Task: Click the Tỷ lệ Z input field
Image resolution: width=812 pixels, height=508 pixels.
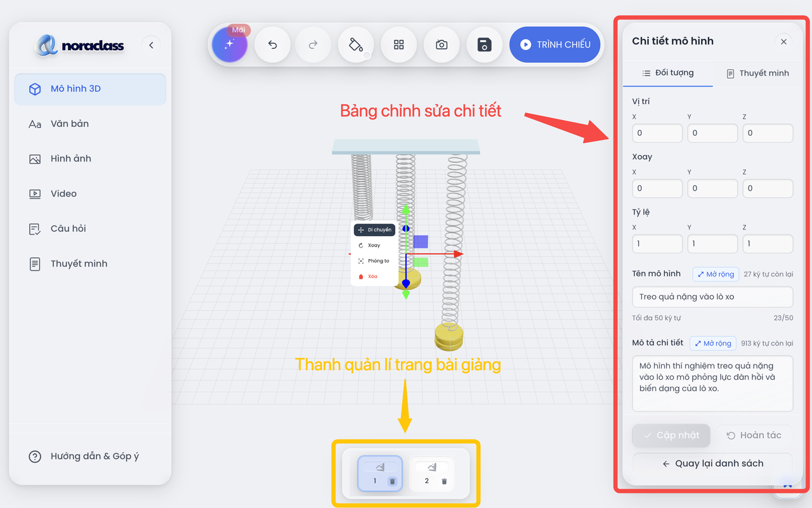Action: coord(768,244)
